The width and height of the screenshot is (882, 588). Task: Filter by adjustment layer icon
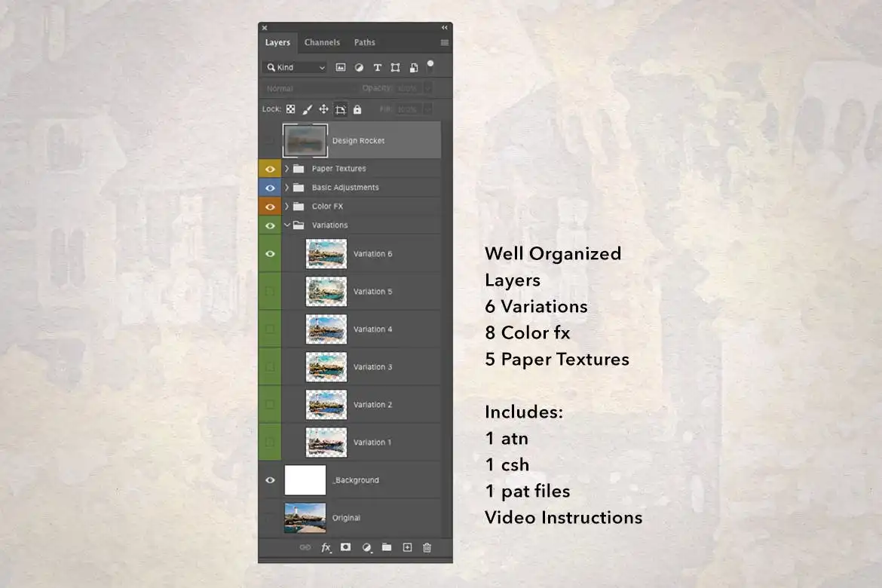click(359, 68)
